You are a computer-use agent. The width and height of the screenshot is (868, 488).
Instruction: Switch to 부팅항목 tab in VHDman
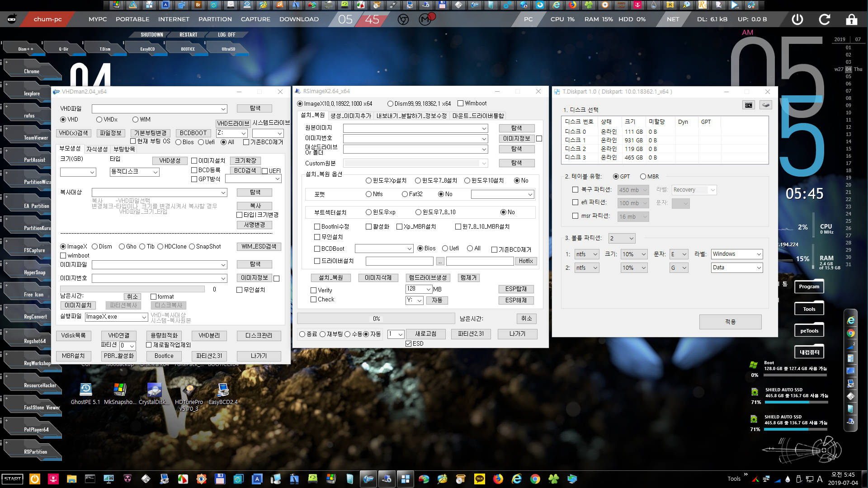124,149
